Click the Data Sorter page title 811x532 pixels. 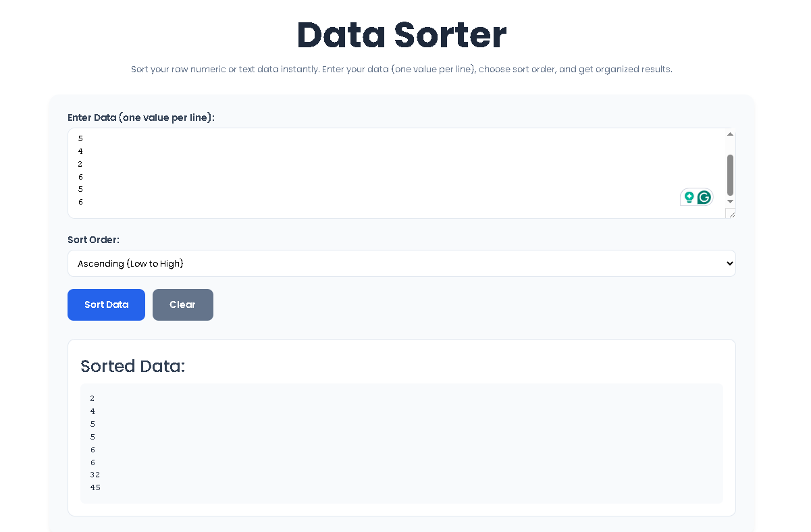click(401, 35)
